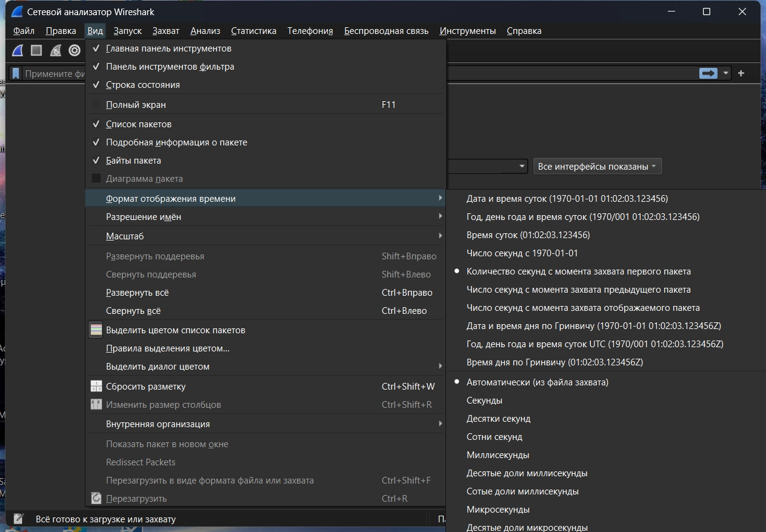Open the 'Все интерфейсы показаны' dropdown

[x=597, y=167]
